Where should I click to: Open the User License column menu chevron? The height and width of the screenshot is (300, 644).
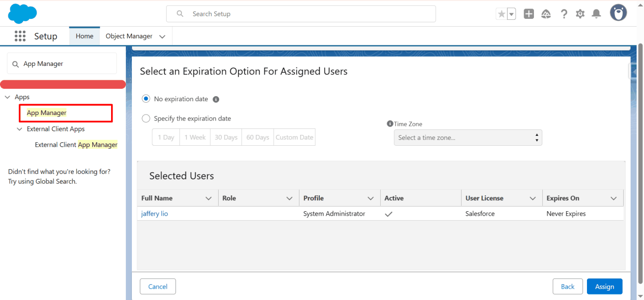point(532,198)
